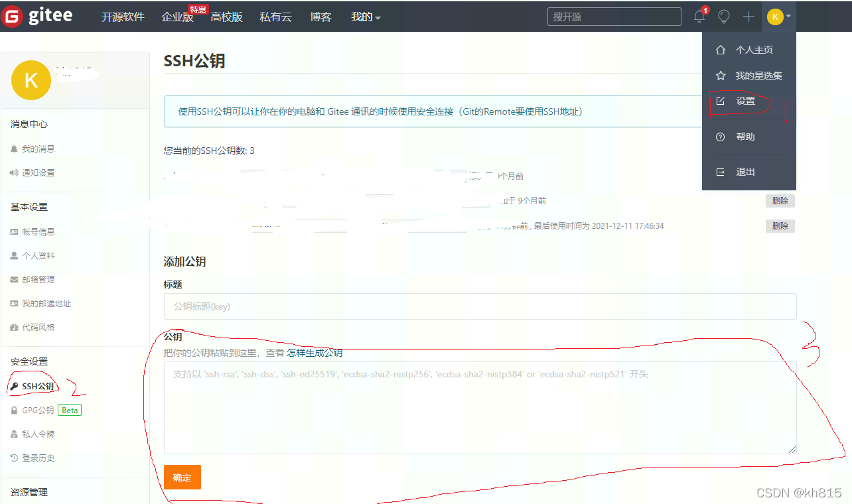This screenshot has height=504, width=852.
Task: Click the orange 确定 submit button
Action: [x=182, y=477]
